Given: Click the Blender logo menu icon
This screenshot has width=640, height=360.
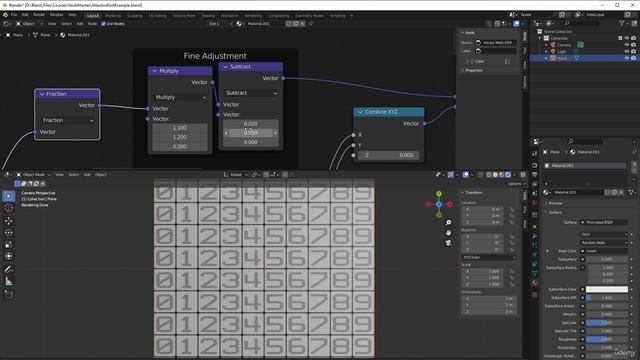Looking at the screenshot, I should click(5, 15).
